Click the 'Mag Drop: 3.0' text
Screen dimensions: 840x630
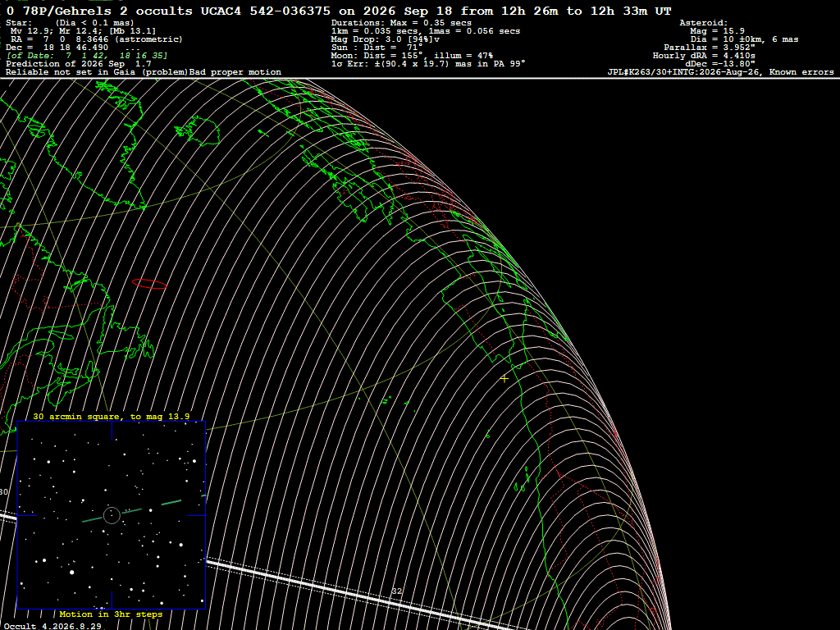point(386,39)
